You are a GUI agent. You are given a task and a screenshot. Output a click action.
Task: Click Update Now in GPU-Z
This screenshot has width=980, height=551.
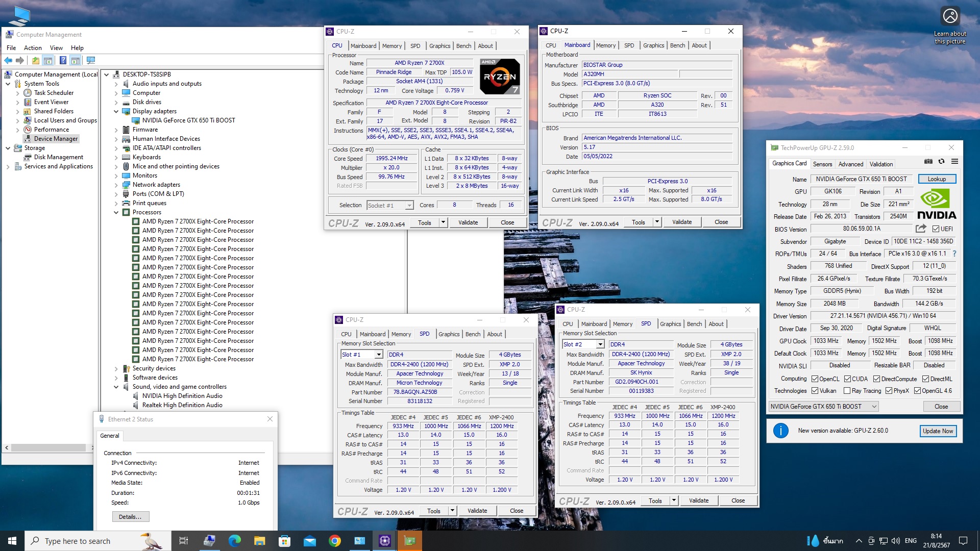938,431
